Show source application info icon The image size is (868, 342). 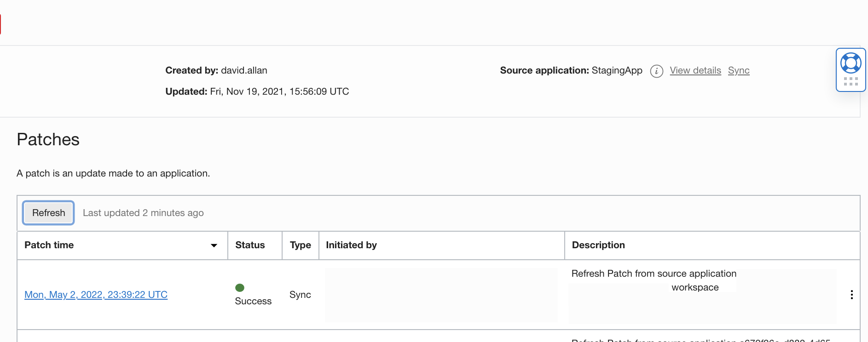pyautogui.click(x=656, y=71)
